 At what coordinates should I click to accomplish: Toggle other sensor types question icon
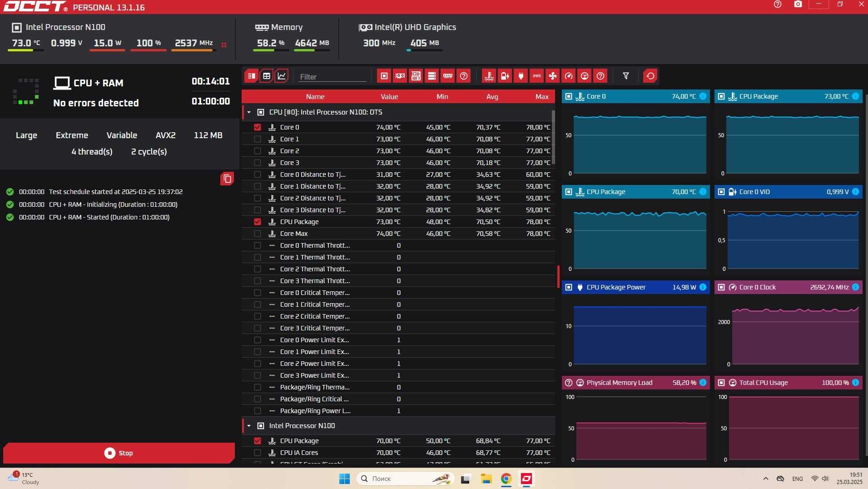point(600,76)
